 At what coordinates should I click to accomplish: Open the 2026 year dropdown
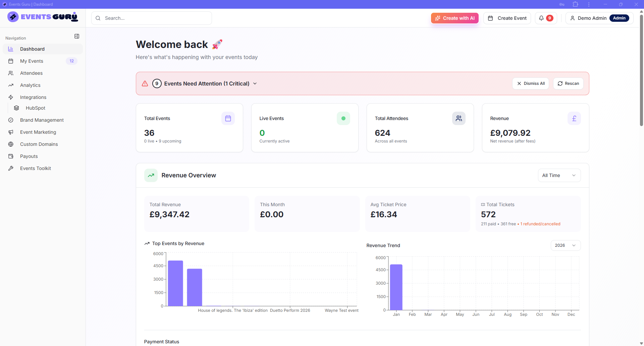pyautogui.click(x=566, y=245)
